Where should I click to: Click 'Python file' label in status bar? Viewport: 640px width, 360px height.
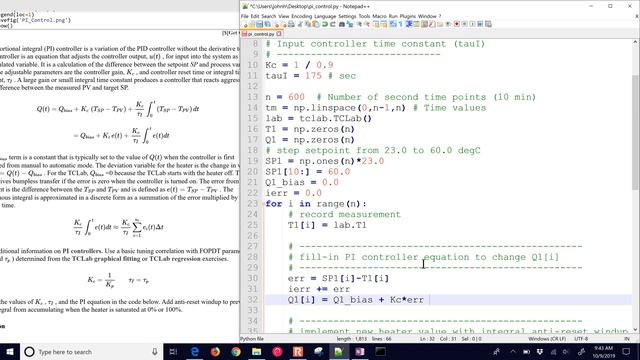pyautogui.click(x=252, y=339)
